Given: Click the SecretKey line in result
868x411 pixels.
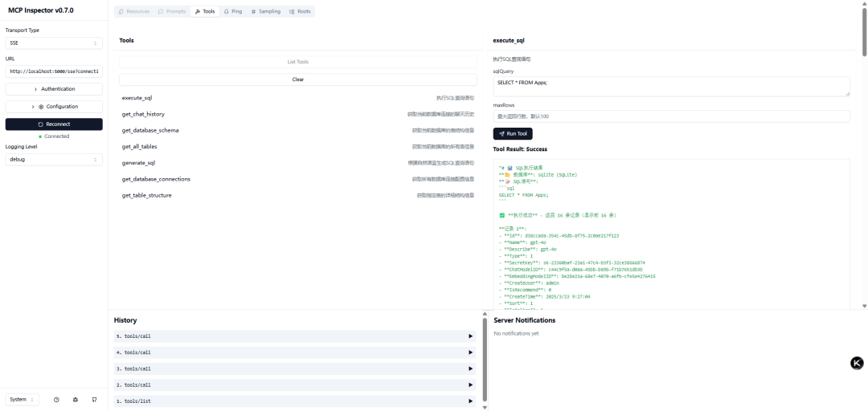Looking at the screenshot, I should [x=572, y=262].
